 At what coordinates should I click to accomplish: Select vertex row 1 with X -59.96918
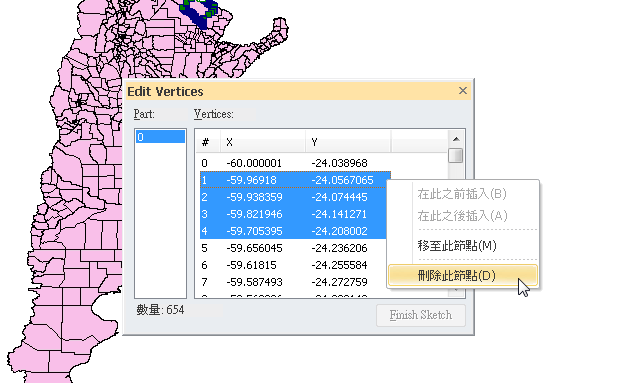pyautogui.click(x=295, y=180)
